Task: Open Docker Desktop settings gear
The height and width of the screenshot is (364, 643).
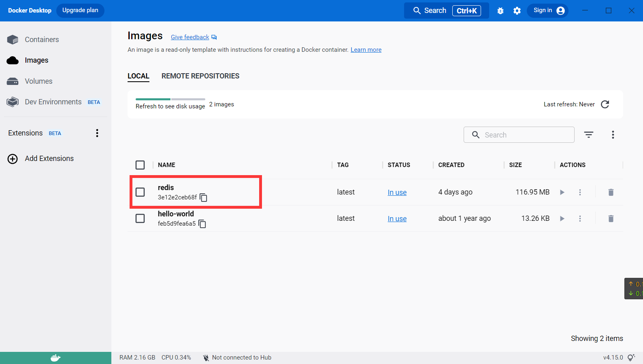Action: (517, 11)
